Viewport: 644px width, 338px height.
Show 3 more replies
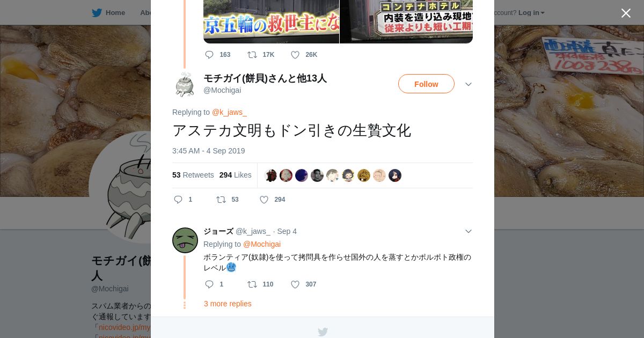point(228,304)
